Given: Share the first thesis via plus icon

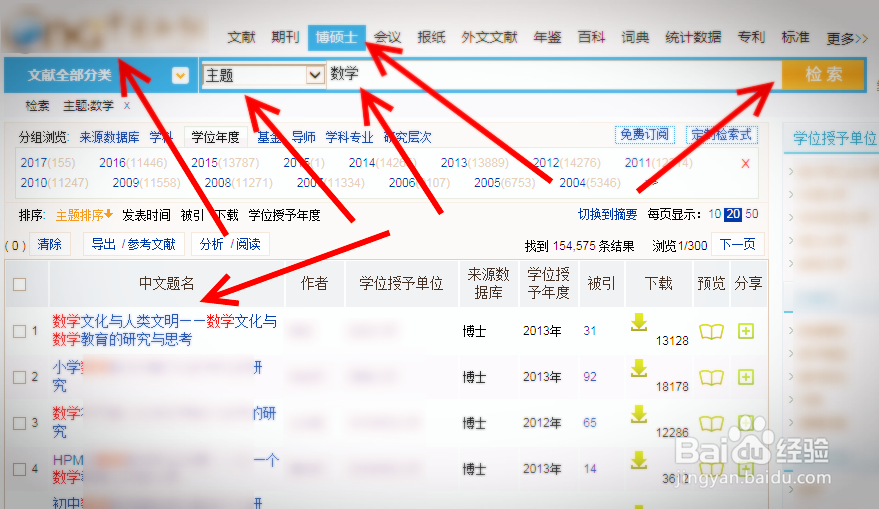Looking at the screenshot, I should [746, 331].
